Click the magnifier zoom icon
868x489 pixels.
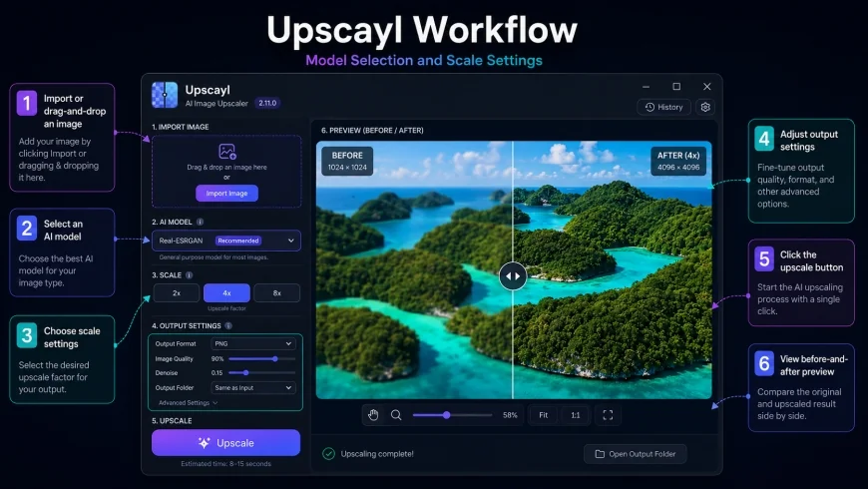tap(396, 415)
